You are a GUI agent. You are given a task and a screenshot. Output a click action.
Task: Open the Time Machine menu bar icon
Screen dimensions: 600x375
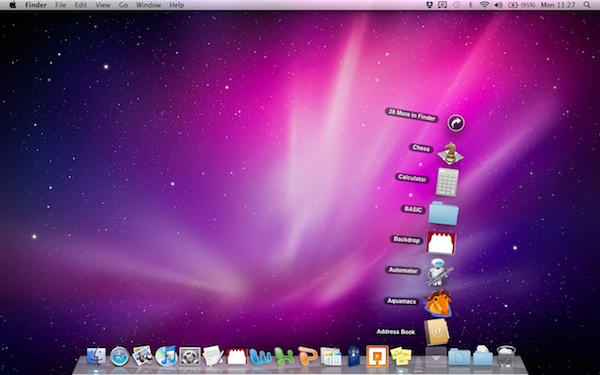pyautogui.click(x=457, y=5)
